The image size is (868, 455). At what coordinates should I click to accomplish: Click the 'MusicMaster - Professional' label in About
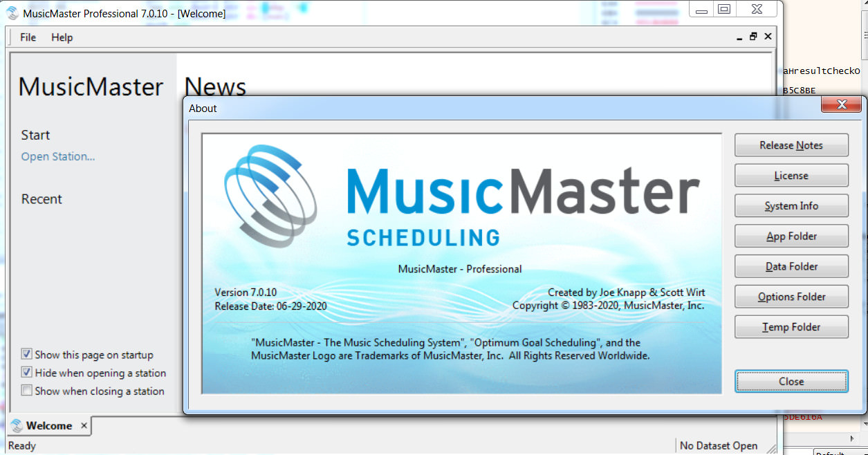click(x=460, y=269)
